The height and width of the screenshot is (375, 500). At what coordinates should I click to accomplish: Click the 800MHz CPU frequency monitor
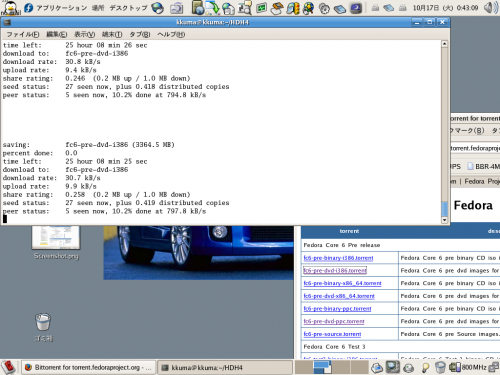click(x=467, y=367)
